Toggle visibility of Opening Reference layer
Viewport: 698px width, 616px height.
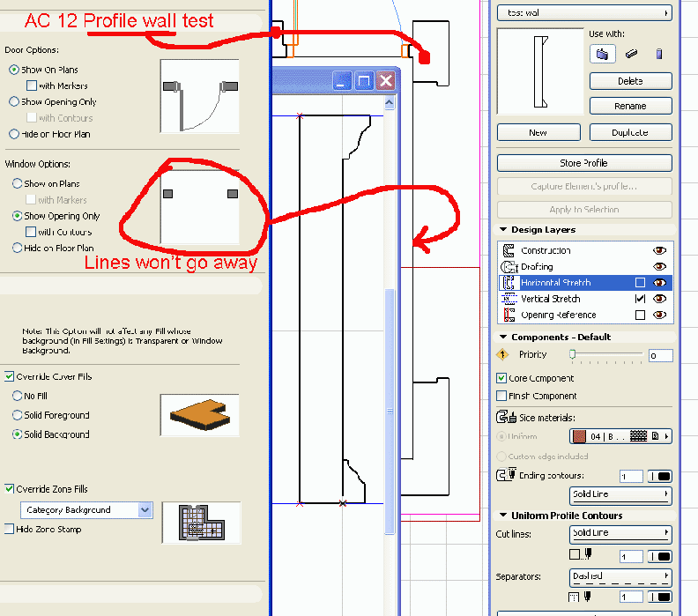pos(659,315)
